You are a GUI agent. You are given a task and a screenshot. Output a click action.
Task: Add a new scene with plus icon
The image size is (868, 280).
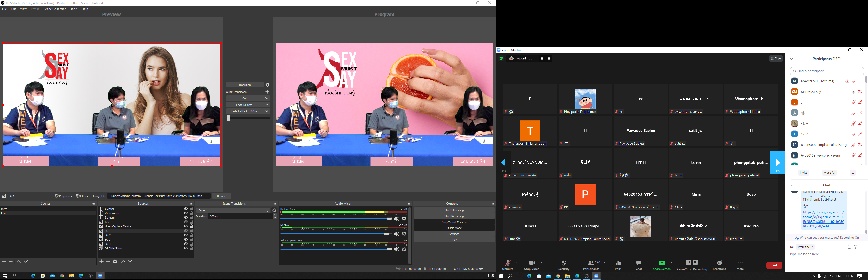[4, 261]
